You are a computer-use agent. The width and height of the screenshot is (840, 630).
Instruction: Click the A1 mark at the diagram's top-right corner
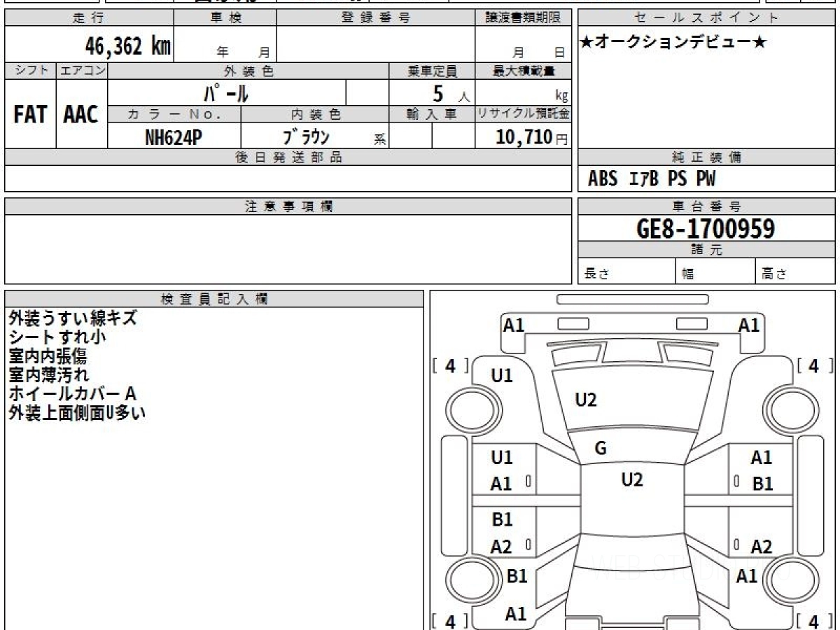point(749,325)
